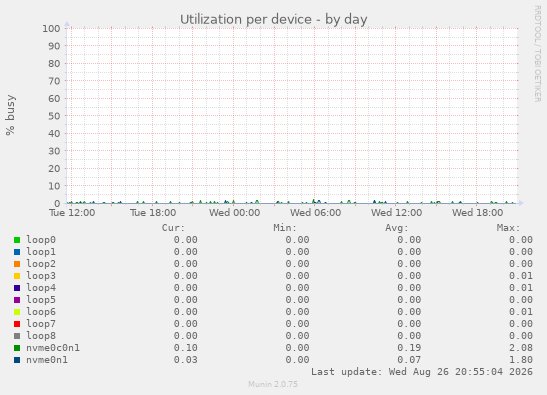This screenshot has width=547, height=395.
Task: Click the loop2 orange color swatch
Action: point(17,264)
